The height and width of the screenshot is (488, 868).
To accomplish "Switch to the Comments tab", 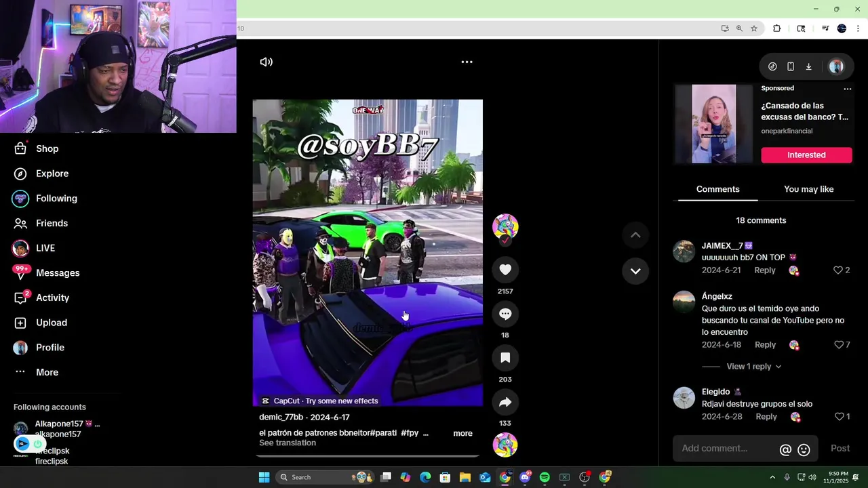I will click(x=717, y=189).
